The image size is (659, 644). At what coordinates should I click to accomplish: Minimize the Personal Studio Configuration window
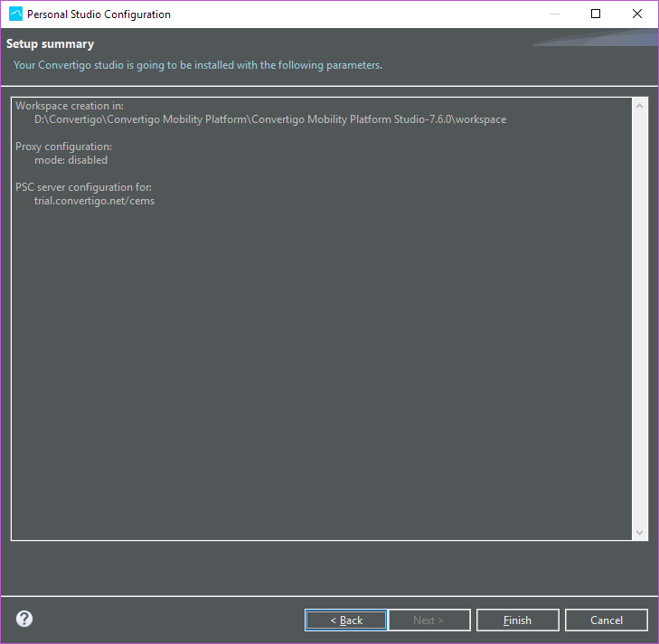pyautogui.click(x=553, y=14)
